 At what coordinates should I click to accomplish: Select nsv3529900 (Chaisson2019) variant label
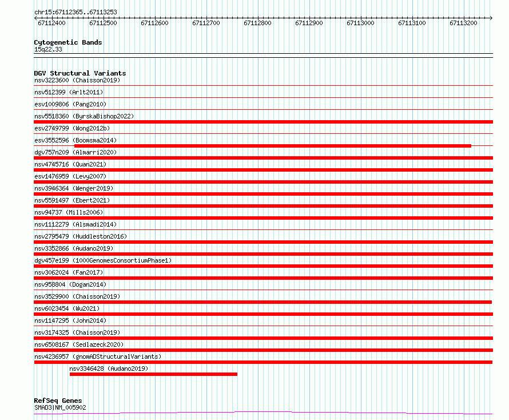(77, 296)
